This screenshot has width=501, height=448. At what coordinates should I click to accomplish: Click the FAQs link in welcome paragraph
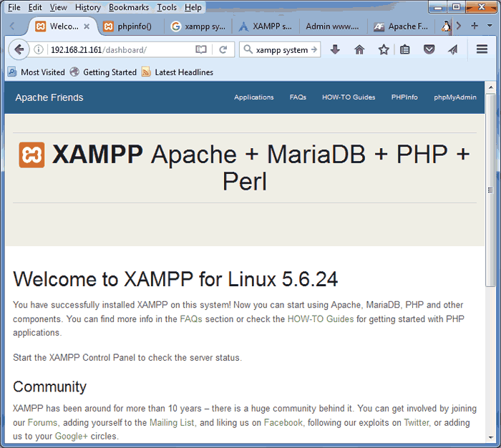191,319
